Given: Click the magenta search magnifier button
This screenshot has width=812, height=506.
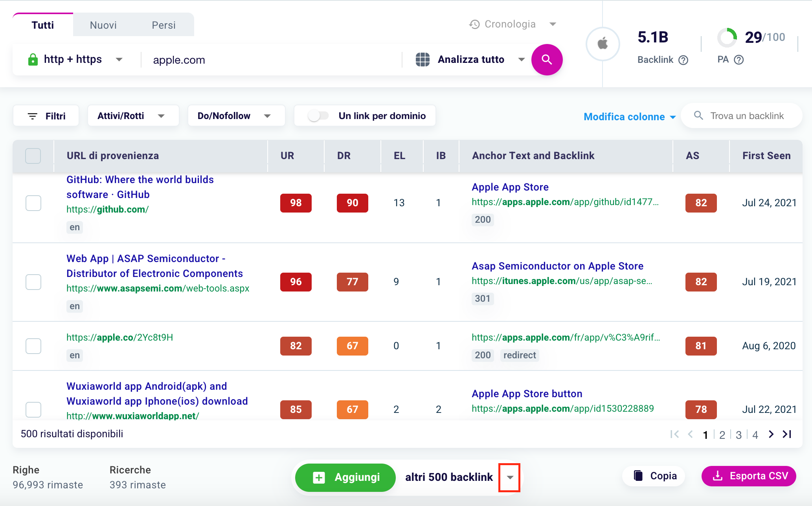Looking at the screenshot, I should [547, 60].
